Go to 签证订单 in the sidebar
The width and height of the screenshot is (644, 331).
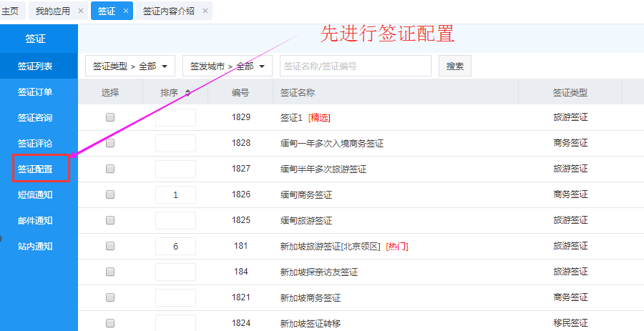coord(35,92)
